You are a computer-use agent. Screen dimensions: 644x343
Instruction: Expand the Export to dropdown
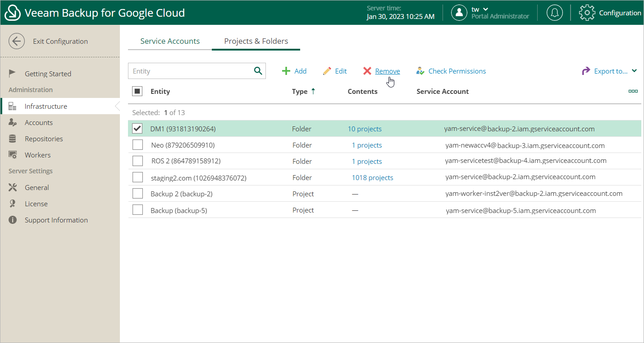[x=634, y=71]
